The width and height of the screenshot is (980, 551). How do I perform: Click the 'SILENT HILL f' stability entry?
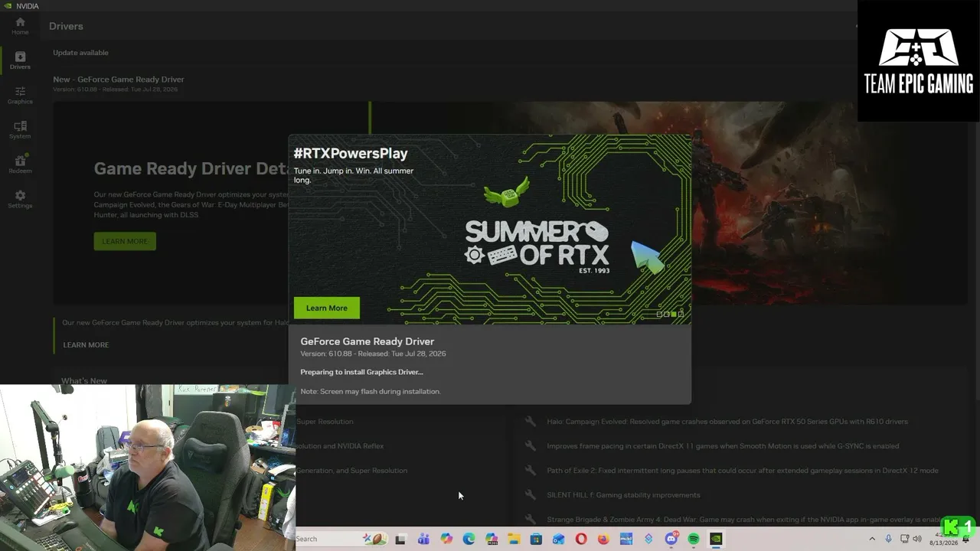coord(623,495)
